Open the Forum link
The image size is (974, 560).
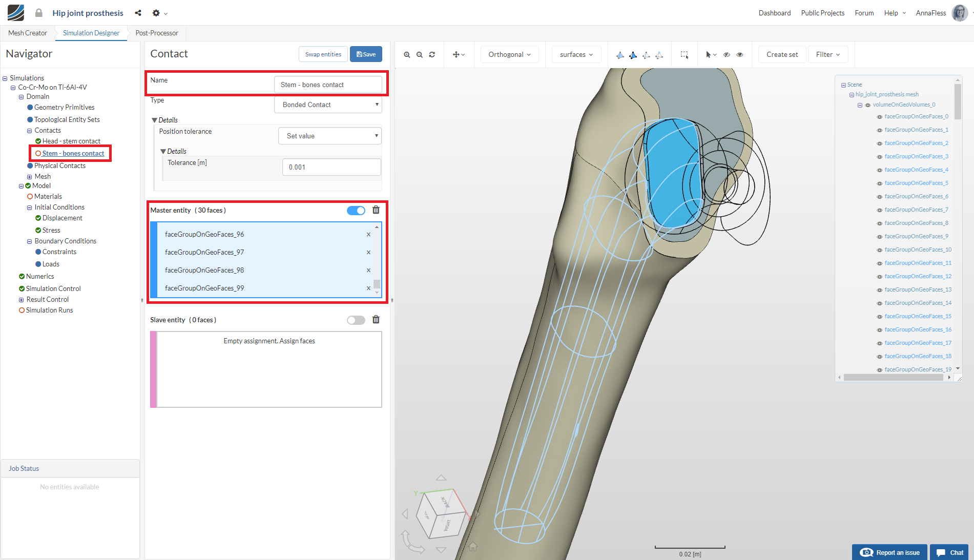click(x=864, y=13)
